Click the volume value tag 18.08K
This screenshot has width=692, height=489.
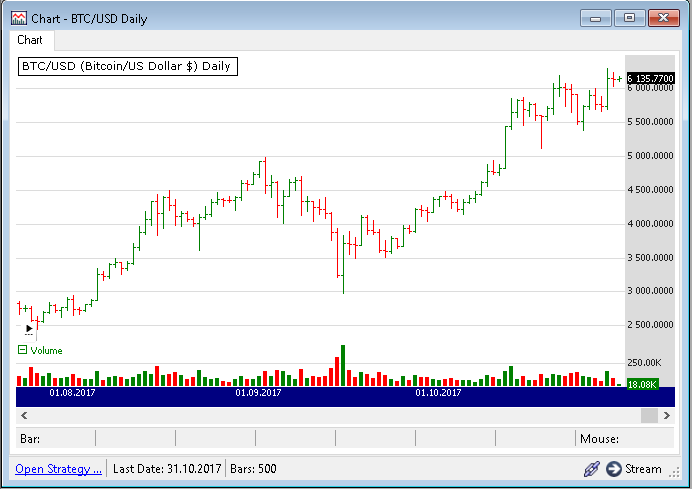[x=641, y=384]
